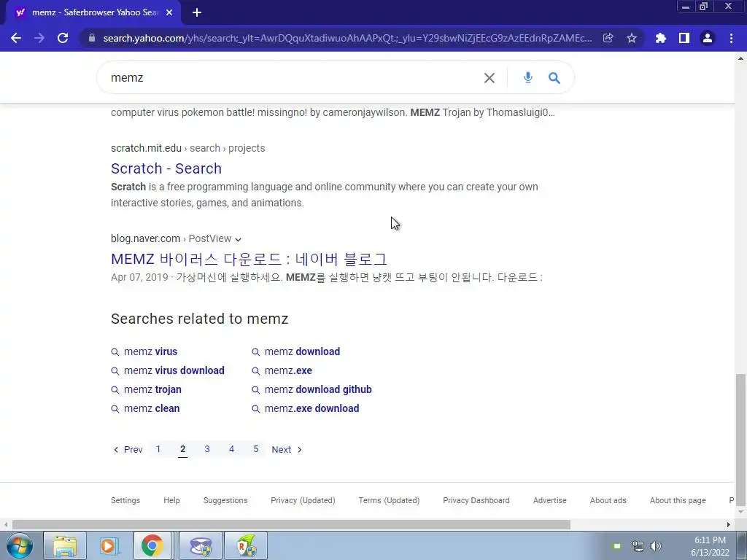This screenshot has height=560, width=747.
Task: Go back using the browser back arrow
Action: tap(16, 38)
